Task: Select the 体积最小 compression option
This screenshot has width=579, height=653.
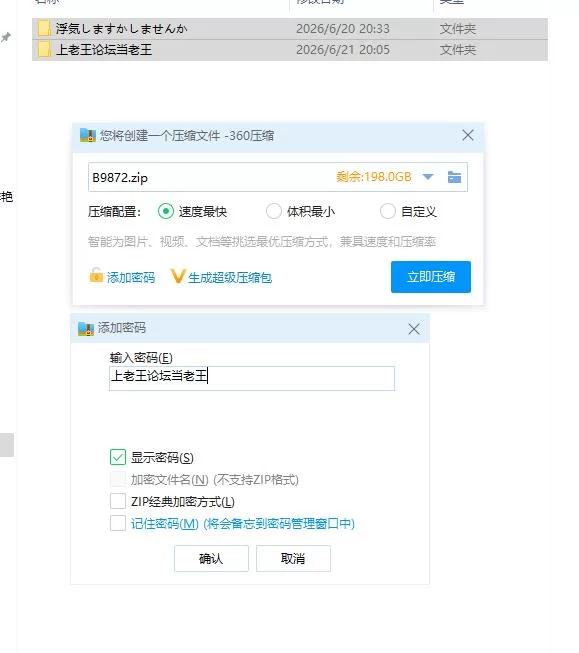Action: 274,212
